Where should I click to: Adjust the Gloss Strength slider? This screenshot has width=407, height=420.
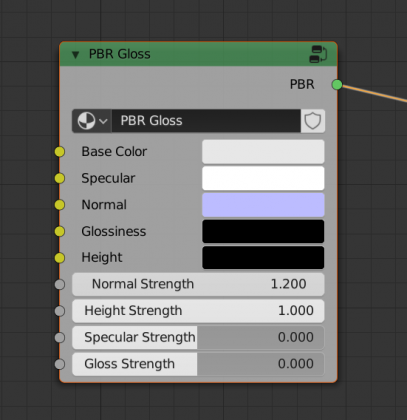198,364
